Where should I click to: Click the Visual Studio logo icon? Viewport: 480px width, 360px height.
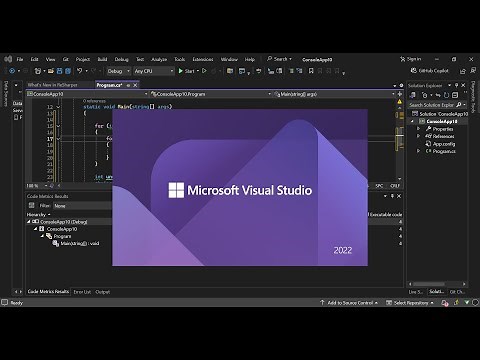(8, 59)
